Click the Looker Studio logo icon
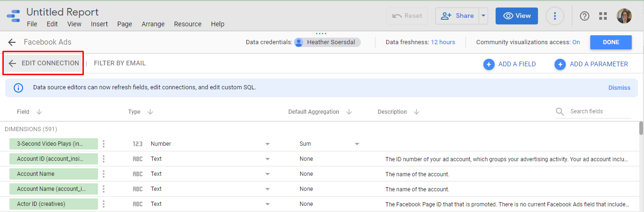 14,16
